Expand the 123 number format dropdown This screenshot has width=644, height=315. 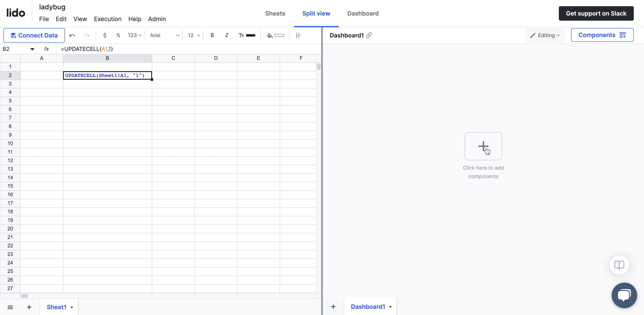(x=135, y=35)
